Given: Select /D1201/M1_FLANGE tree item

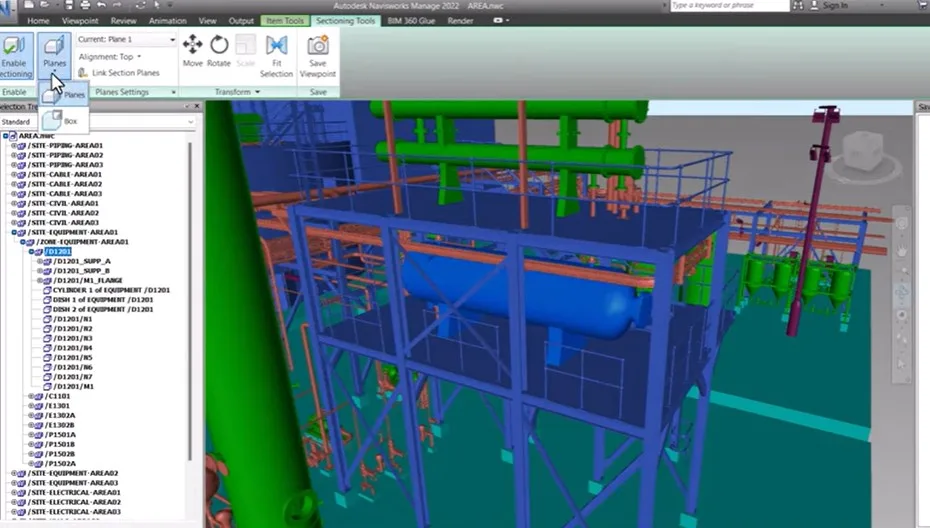Looking at the screenshot, I should click(88, 281).
